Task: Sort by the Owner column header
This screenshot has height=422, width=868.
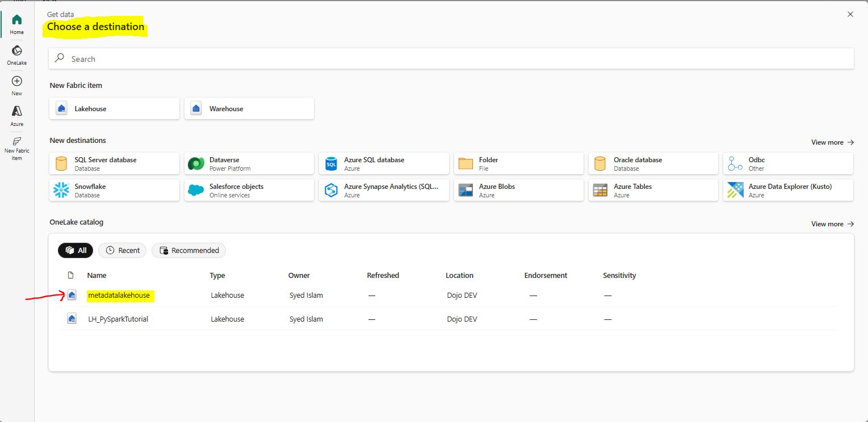Action: [299, 276]
